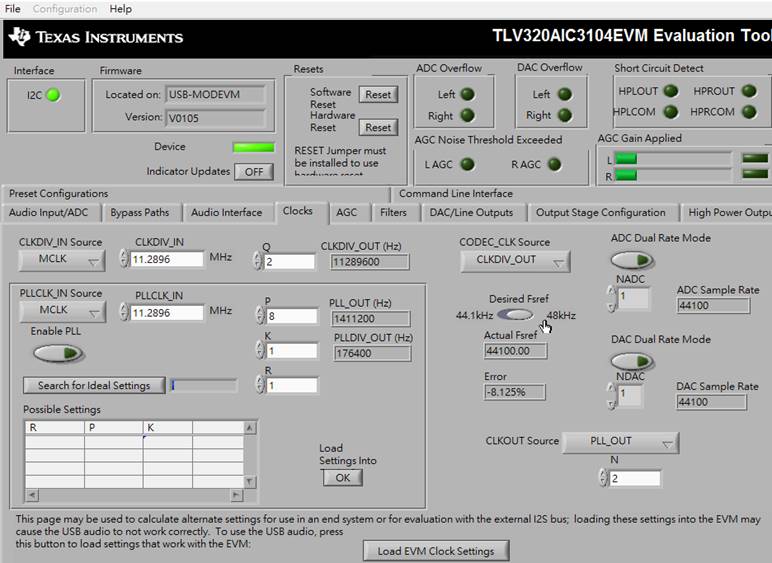Image resolution: width=772 pixels, height=563 pixels.
Task: Open the CLKDIV_IN Source MCLK dropdown
Action: click(62, 260)
